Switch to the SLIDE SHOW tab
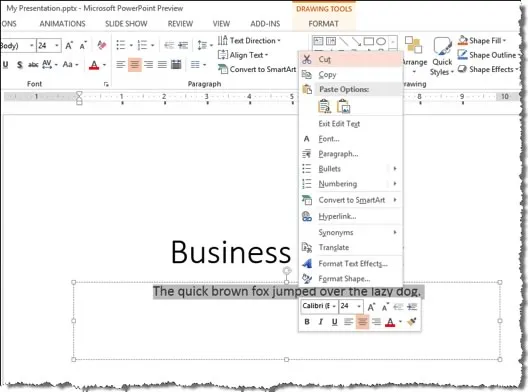Screen dimensions: 528x392 [126, 24]
